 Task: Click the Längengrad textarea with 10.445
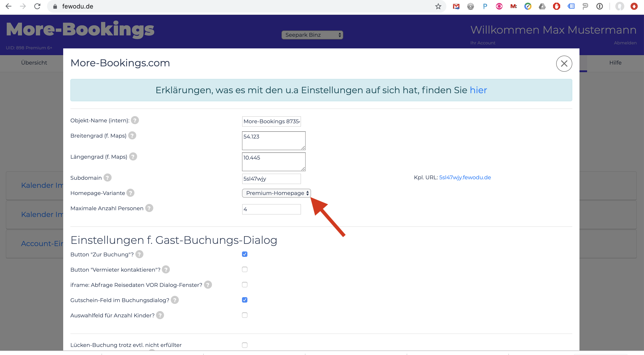tap(274, 162)
